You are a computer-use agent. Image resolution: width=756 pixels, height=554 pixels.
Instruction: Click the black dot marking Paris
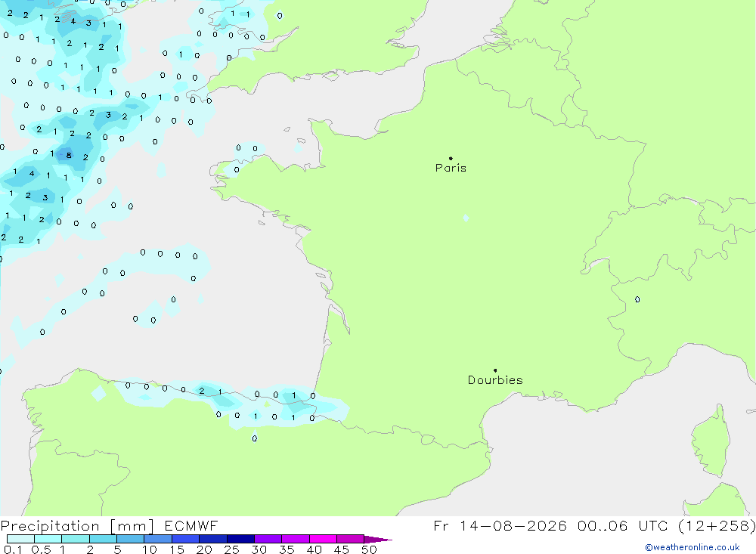pyautogui.click(x=451, y=158)
